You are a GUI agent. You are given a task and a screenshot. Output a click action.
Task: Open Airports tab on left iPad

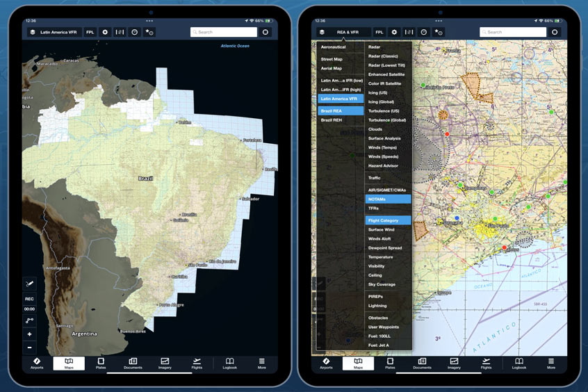[x=37, y=363]
